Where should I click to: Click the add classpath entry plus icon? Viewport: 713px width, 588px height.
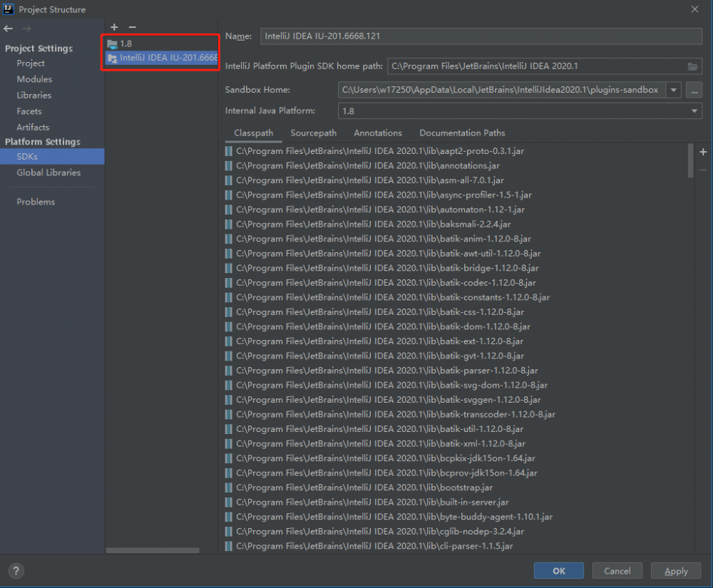[x=702, y=152]
